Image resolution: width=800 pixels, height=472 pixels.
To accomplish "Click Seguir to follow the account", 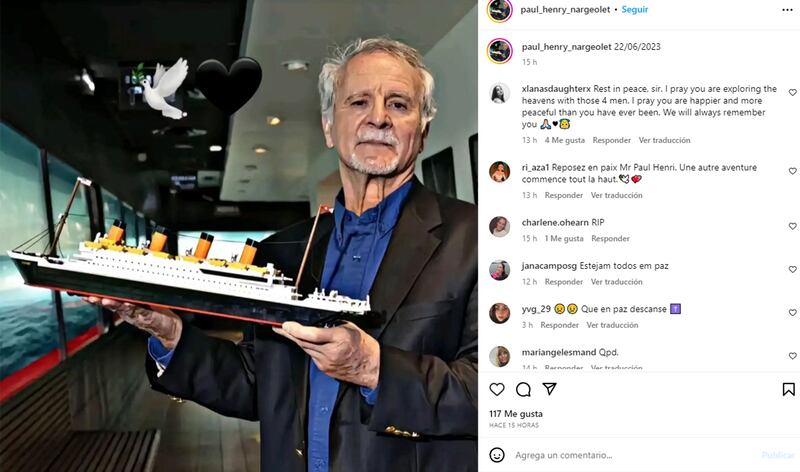I will click(635, 10).
